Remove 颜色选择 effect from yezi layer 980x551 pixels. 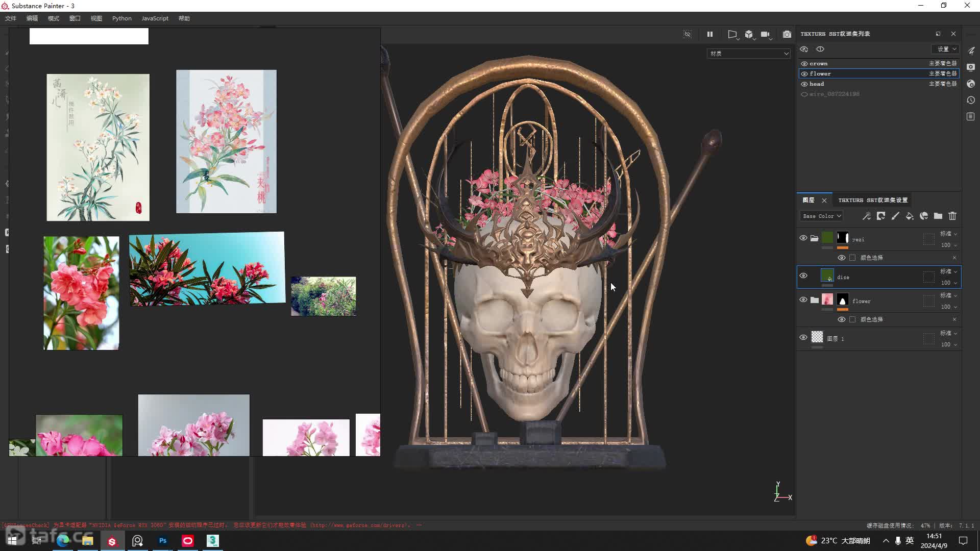click(x=954, y=258)
